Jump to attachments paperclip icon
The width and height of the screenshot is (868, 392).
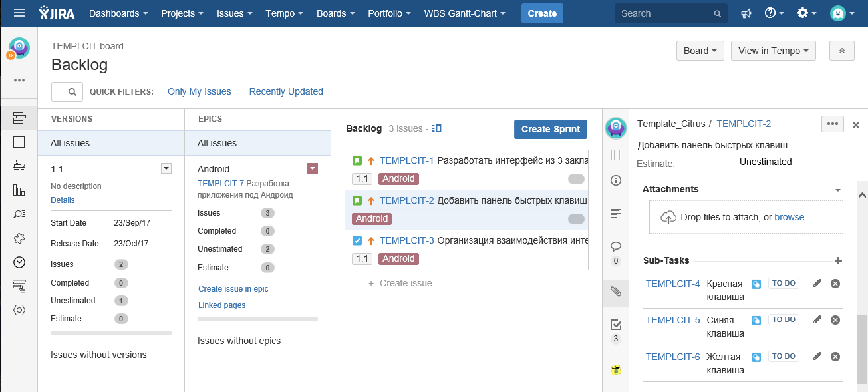click(616, 292)
